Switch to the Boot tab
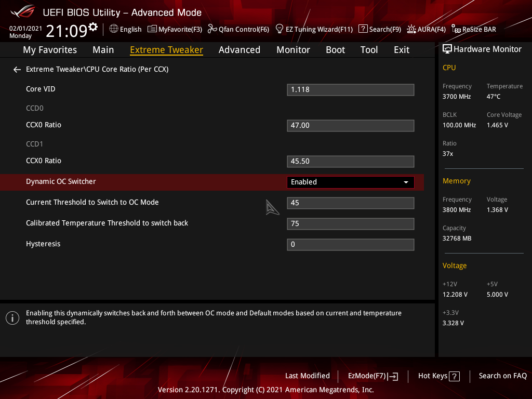Screen dimensions: 532x399 pyautogui.click(x=335, y=50)
